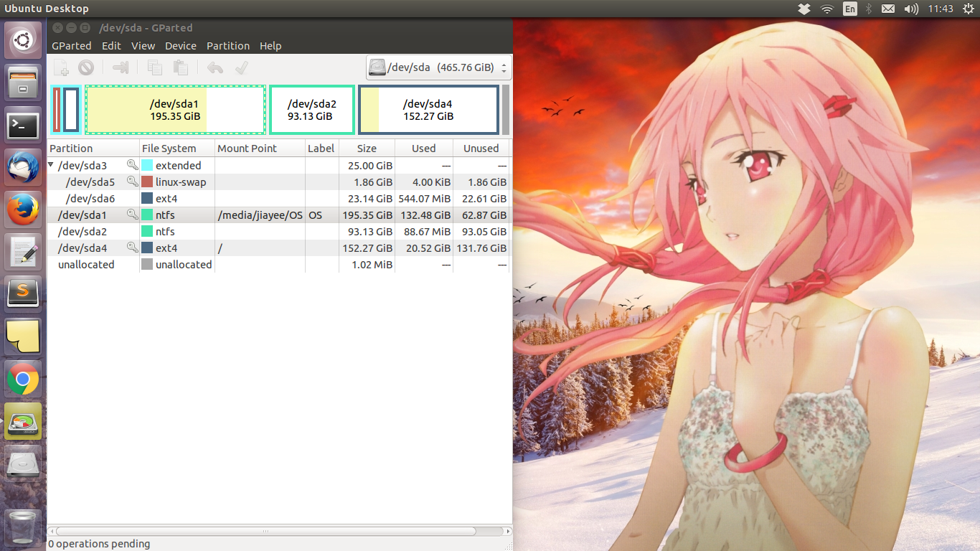
Task: Click the Label column header
Action: (x=321, y=149)
